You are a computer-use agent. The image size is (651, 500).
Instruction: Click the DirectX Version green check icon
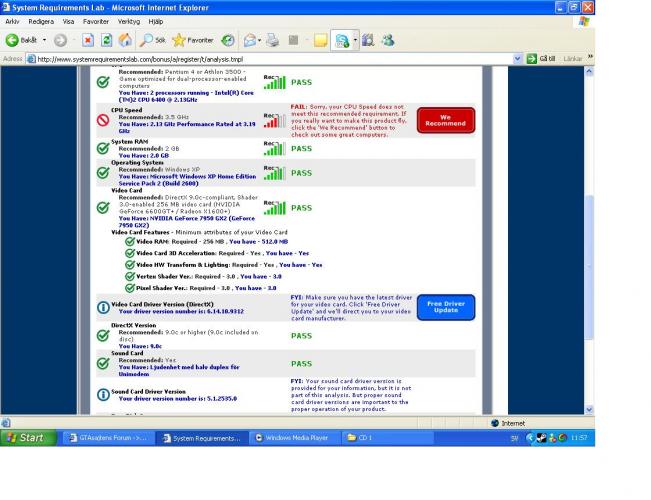(103, 336)
